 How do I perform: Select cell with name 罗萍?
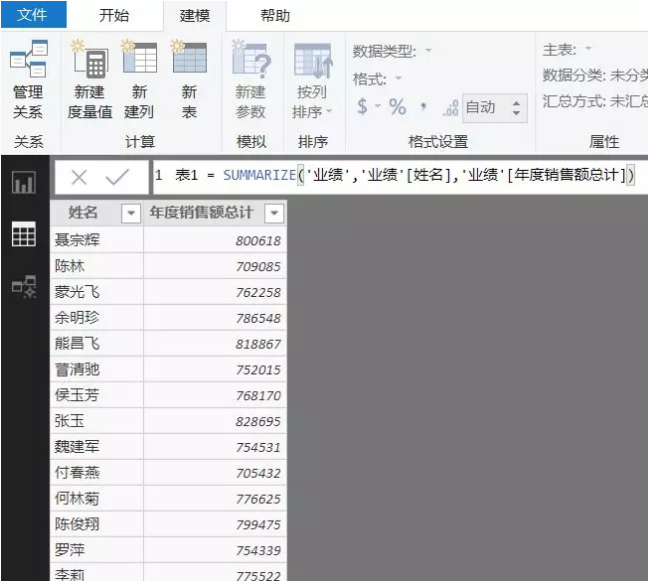97,550
